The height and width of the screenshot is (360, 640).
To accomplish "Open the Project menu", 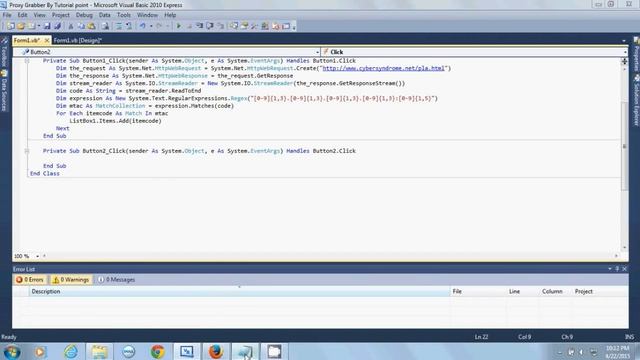I will point(61,15).
